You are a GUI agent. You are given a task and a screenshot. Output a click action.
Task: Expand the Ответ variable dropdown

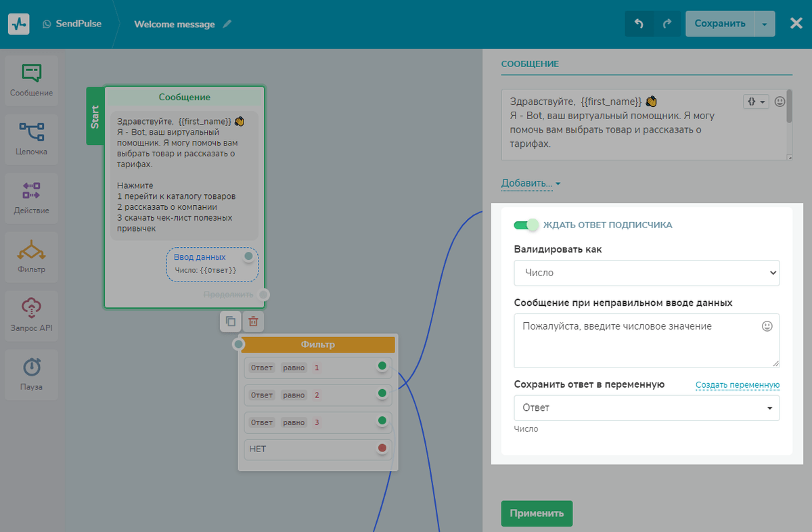(x=647, y=408)
